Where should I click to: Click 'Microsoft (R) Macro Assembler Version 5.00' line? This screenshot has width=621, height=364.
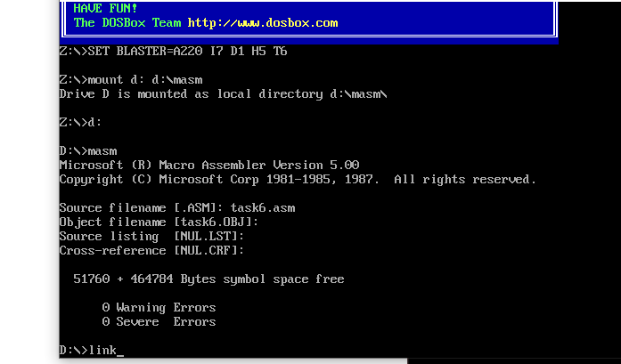coord(209,165)
